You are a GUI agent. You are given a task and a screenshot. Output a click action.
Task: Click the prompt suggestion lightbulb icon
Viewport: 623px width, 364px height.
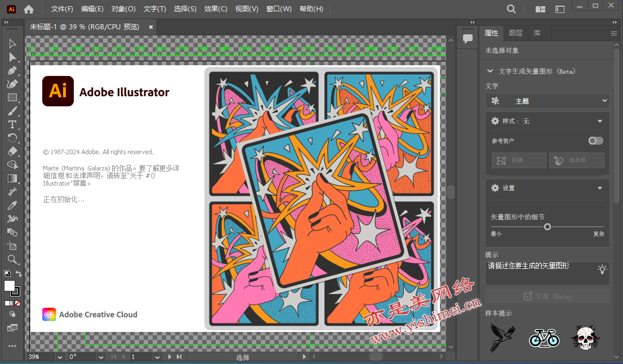coord(602,269)
